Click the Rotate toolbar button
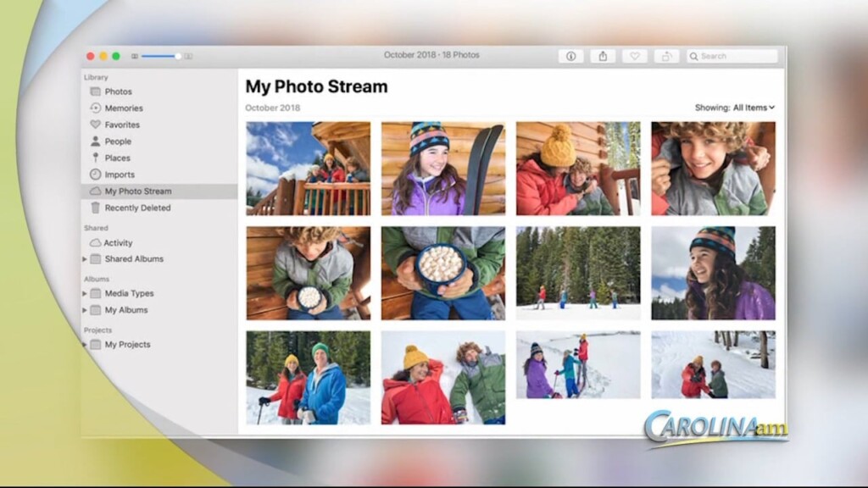The image size is (868, 488). pos(666,56)
